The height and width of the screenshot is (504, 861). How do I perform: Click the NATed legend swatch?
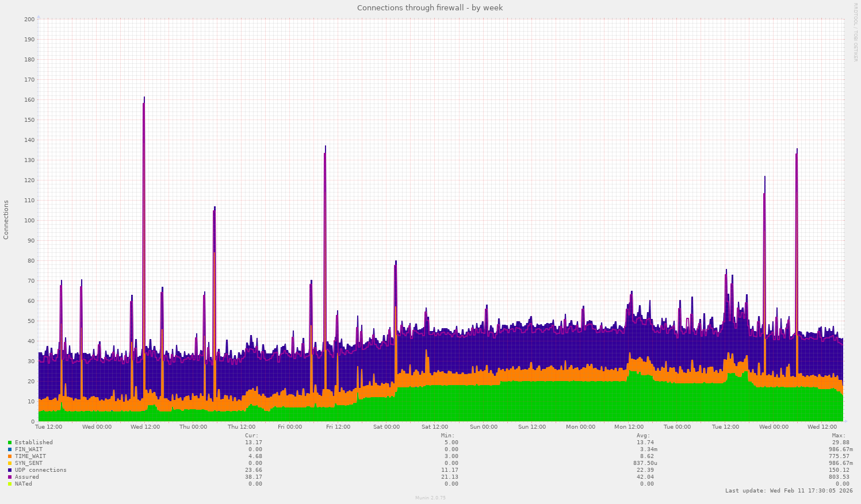[x=10, y=484]
